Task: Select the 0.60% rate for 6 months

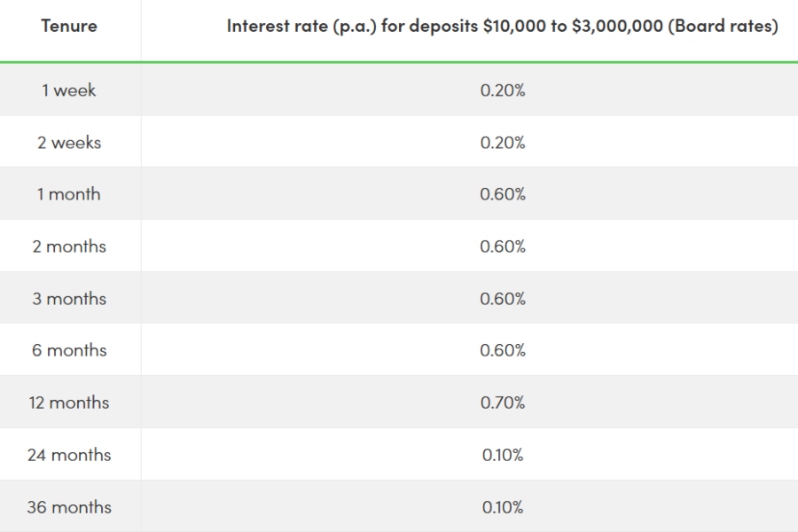Action: [x=503, y=350]
